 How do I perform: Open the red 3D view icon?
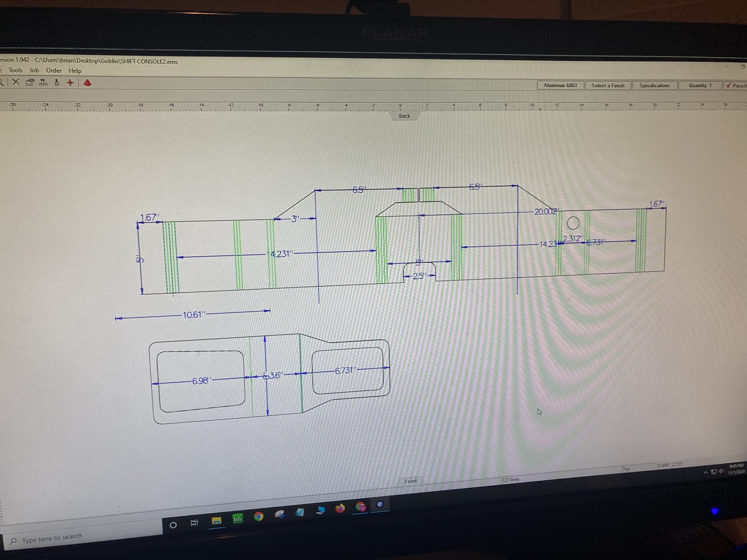(x=87, y=83)
